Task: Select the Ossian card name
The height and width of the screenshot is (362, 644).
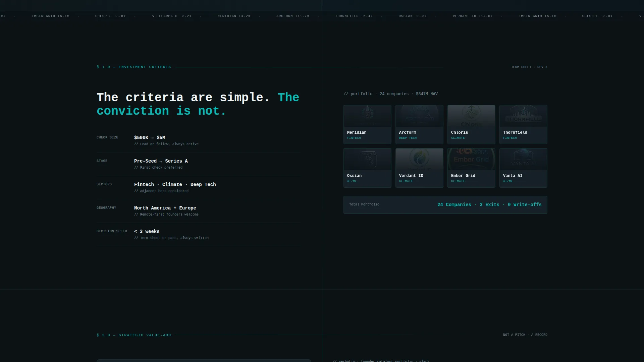Action: [354, 176]
